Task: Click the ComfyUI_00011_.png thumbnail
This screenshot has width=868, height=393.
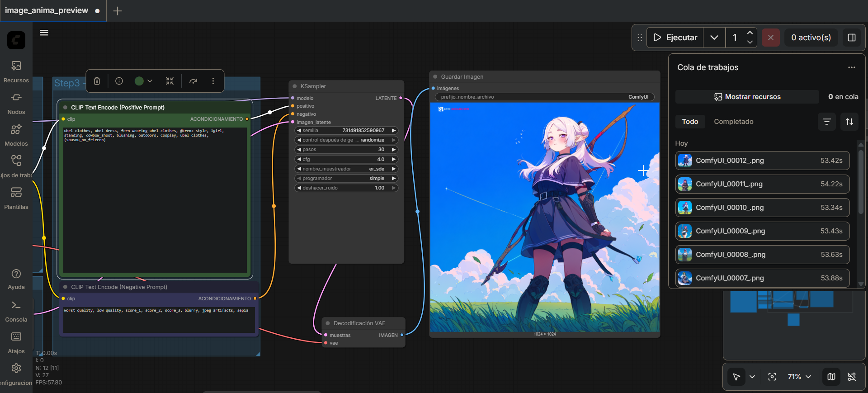Action: [685, 184]
